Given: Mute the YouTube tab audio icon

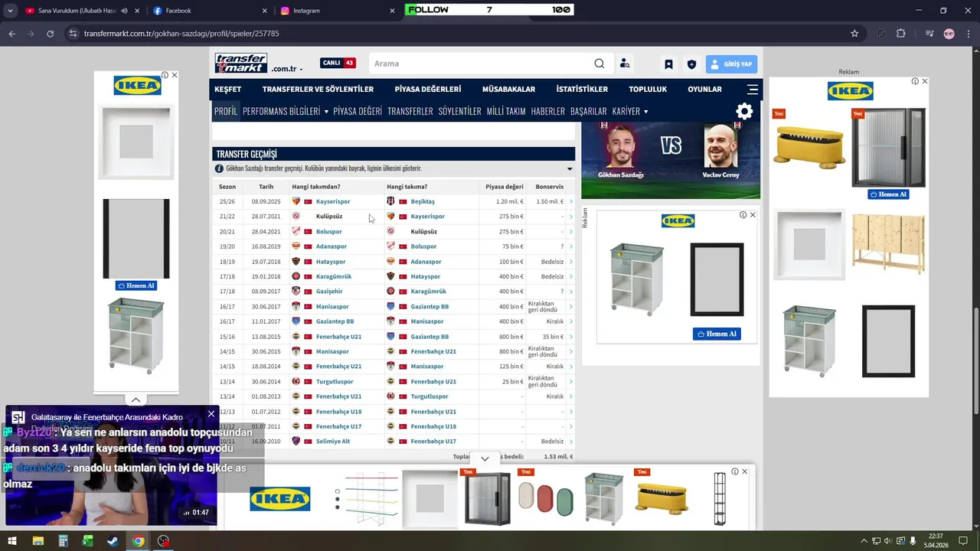Looking at the screenshot, I should pyautogui.click(x=124, y=11).
